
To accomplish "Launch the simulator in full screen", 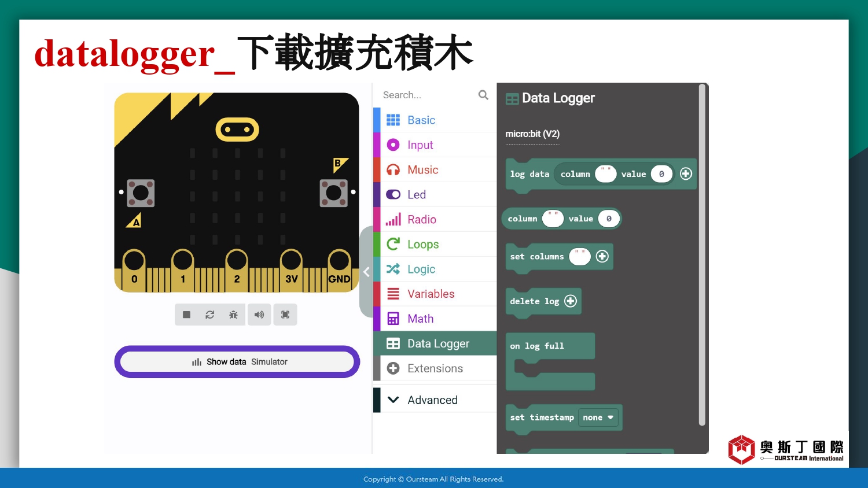I will [x=285, y=315].
